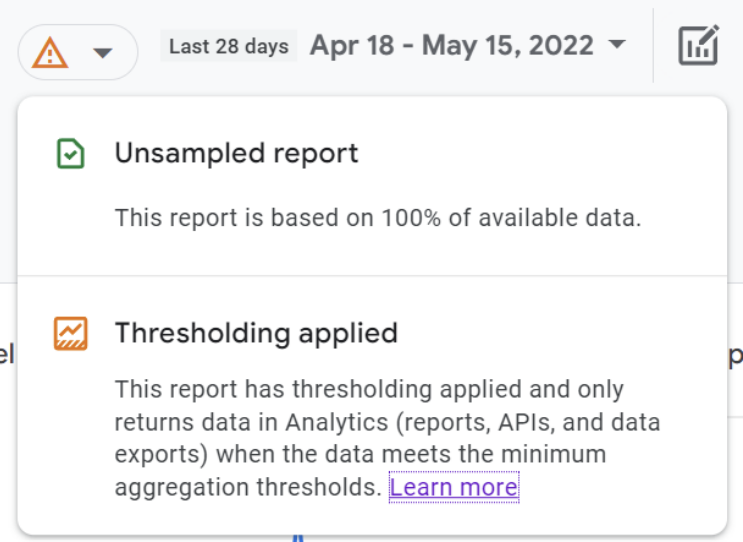Screen dimensions: 743x542
Task: Click the vertical separator beside the customize icon
Action: point(653,46)
